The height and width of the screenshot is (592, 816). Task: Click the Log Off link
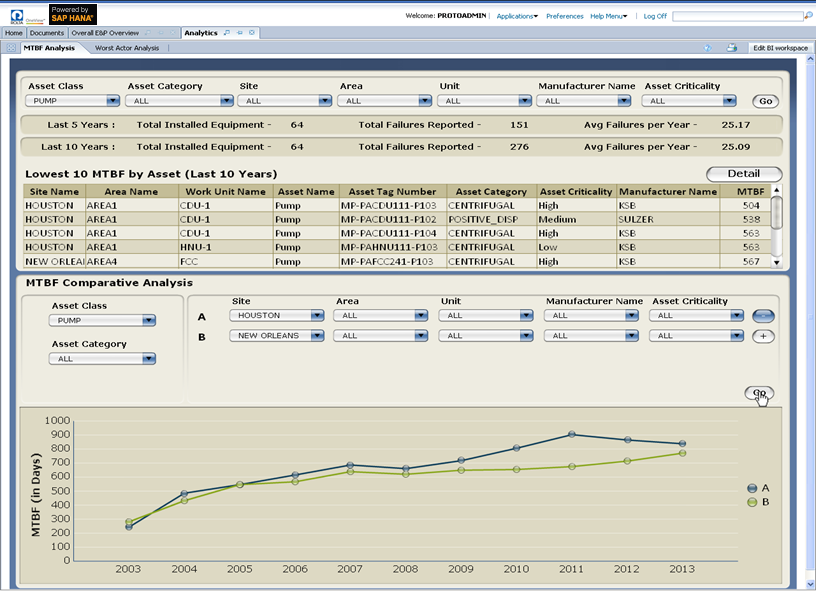[655, 16]
